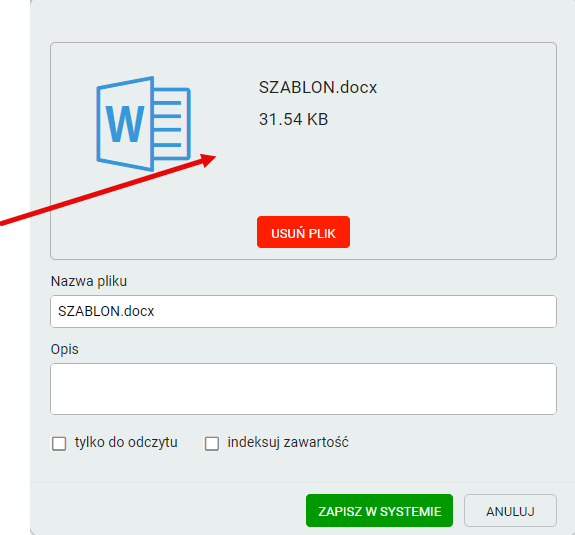Click the 'Nazwa pliku' field label
575x535 pixels.
(x=89, y=281)
